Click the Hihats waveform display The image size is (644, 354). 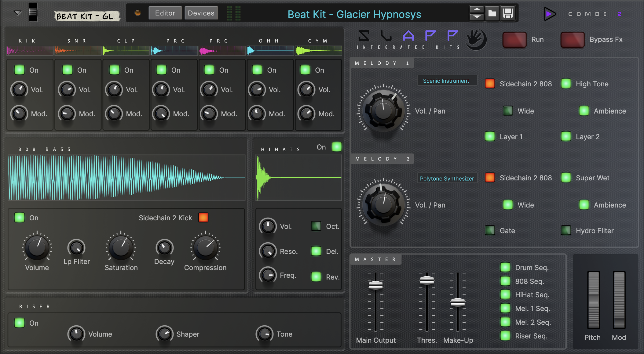(298, 177)
